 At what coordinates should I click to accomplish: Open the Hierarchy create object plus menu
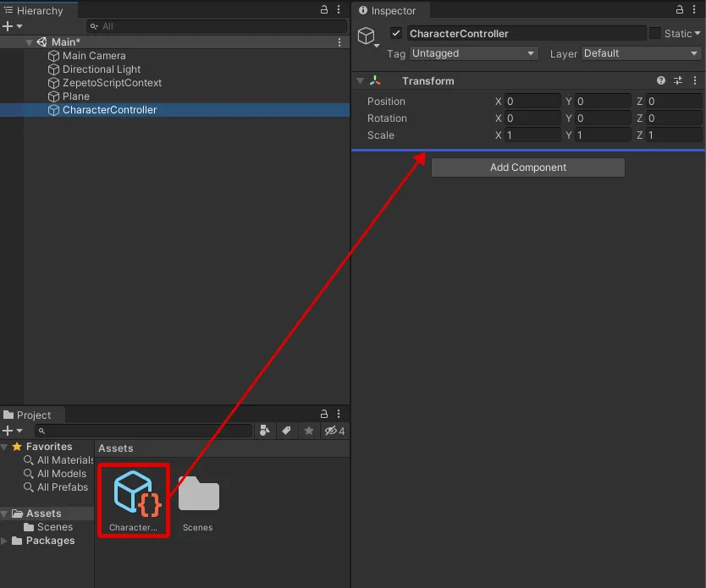(12, 26)
